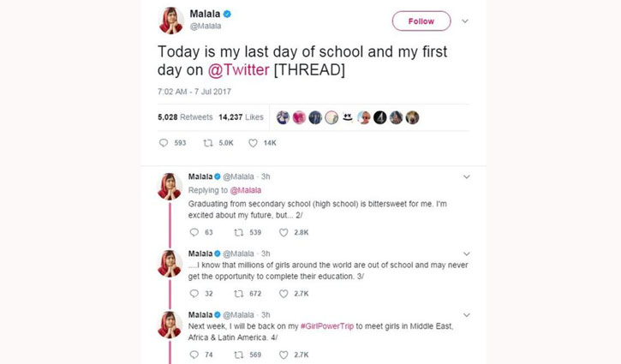View the 5,028 Retweets list
The height and width of the screenshot is (364, 621).
pyautogui.click(x=185, y=117)
